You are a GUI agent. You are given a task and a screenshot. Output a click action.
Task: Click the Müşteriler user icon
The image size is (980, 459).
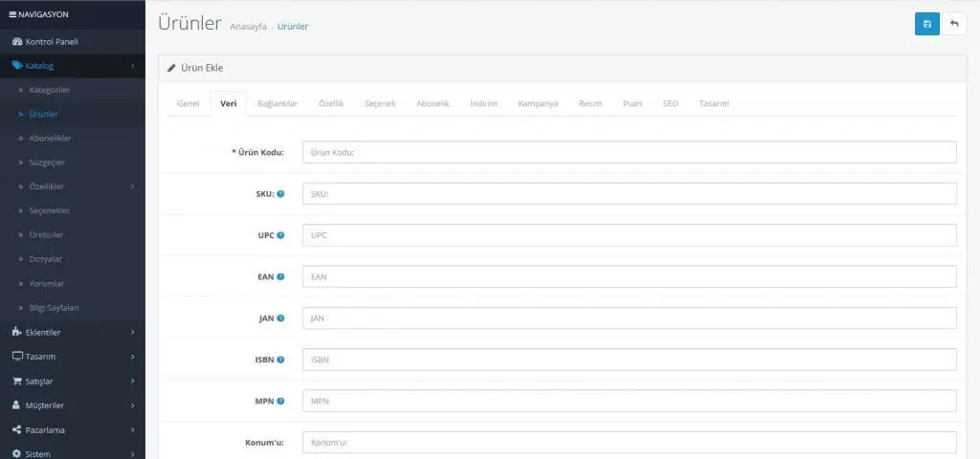[x=16, y=405]
